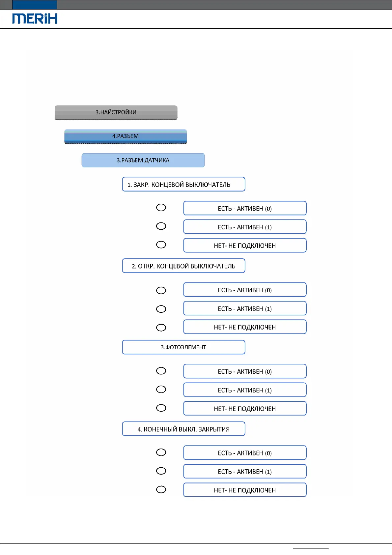Select АКТИВЕН (1) radio for ОТКР. КОНЦЕВОЙ ВЫКЛЮЧАТЕЛЬ

pyautogui.click(x=161, y=309)
